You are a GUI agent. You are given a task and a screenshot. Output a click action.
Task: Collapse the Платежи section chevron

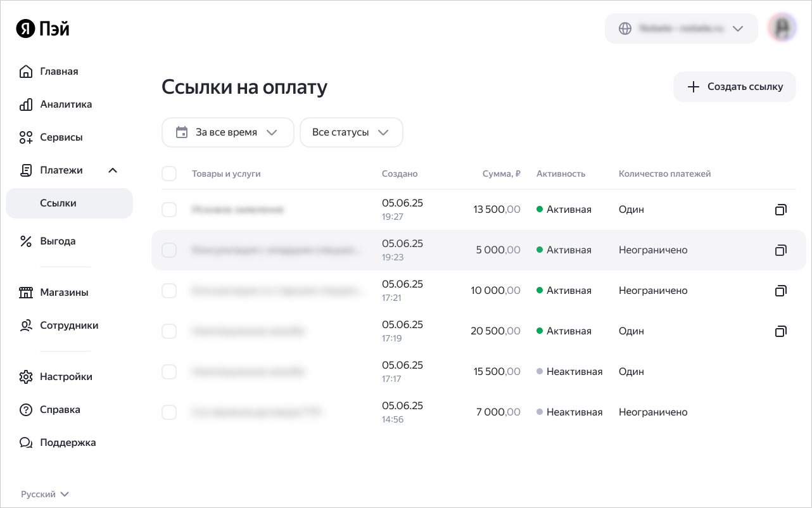[113, 170]
